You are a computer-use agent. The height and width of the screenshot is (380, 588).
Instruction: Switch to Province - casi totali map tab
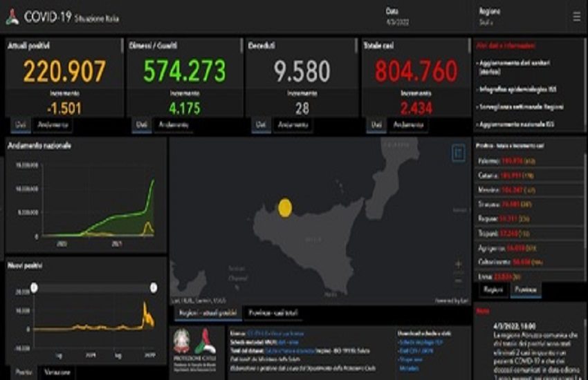pyautogui.click(x=274, y=314)
